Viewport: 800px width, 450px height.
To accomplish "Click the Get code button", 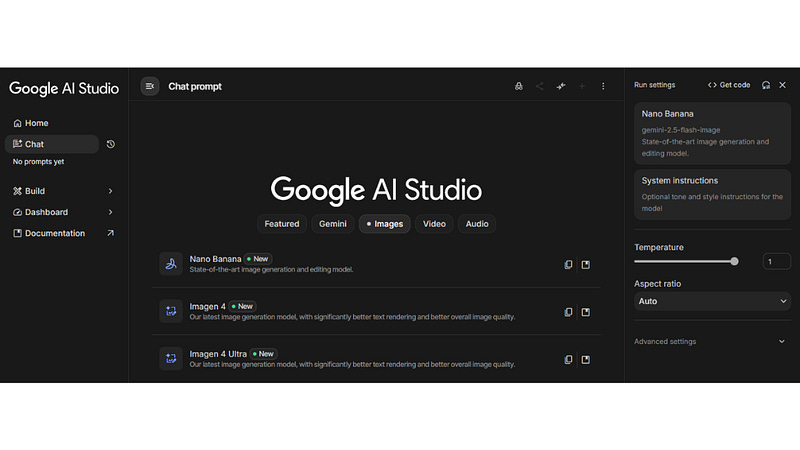I will pos(729,85).
